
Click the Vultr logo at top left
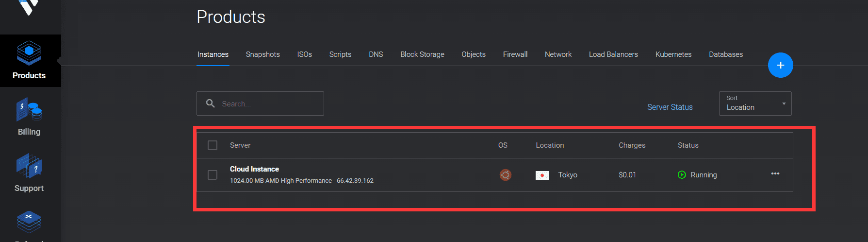[x=29, y=7]
